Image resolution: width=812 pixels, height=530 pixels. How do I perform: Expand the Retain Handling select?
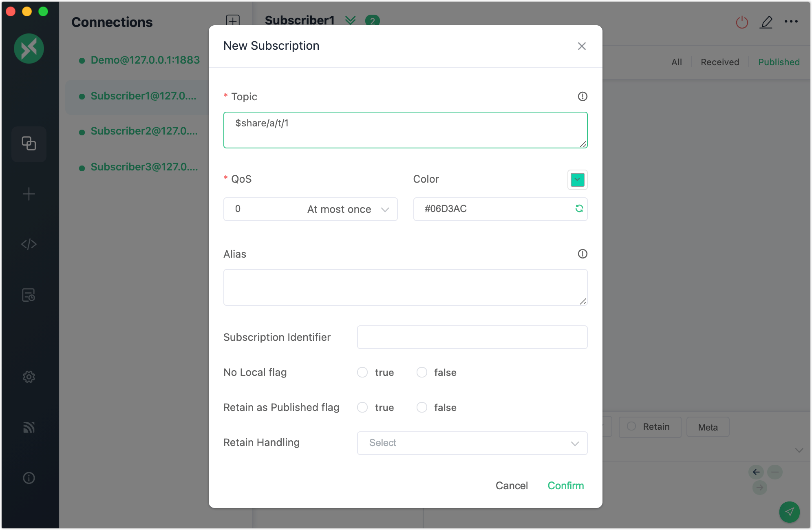click(472, 443)
